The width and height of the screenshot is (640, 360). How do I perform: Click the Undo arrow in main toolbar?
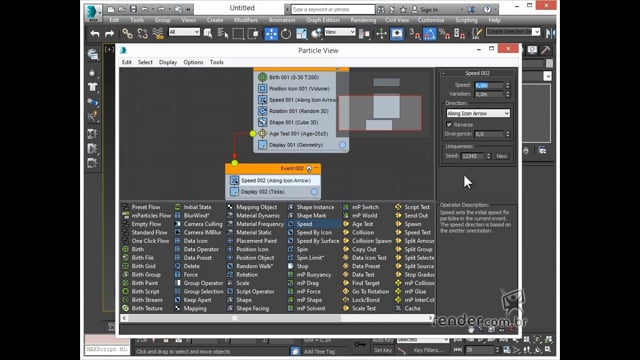pyautogui.click(x=95, y=34)
